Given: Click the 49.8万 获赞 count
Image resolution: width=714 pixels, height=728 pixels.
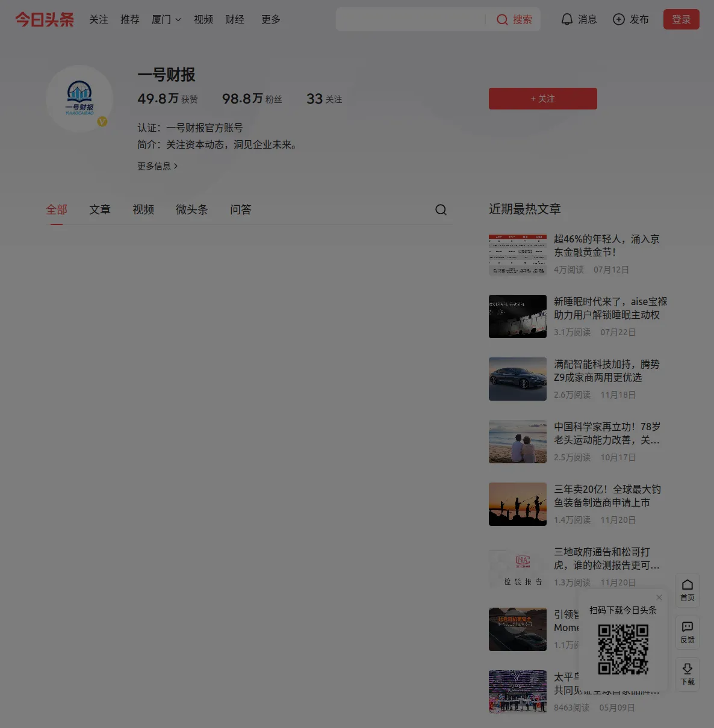Looking at the screenshot, I should click(x=168, y=99).
